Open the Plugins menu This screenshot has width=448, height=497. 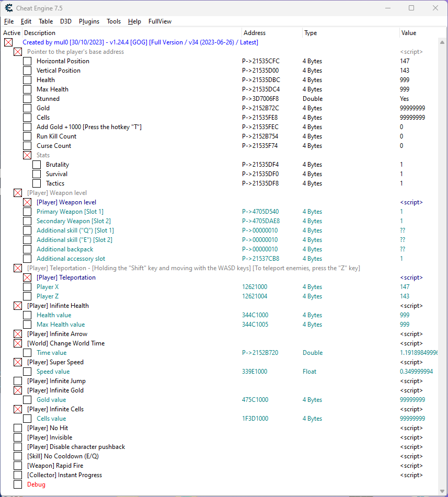click(89, 21)
